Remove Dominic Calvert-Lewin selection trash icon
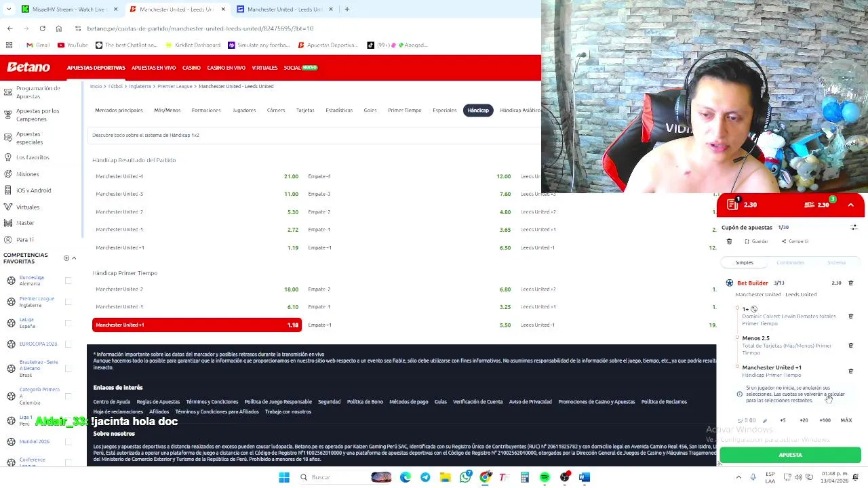The image size is (868, 488). coord(851,316)
